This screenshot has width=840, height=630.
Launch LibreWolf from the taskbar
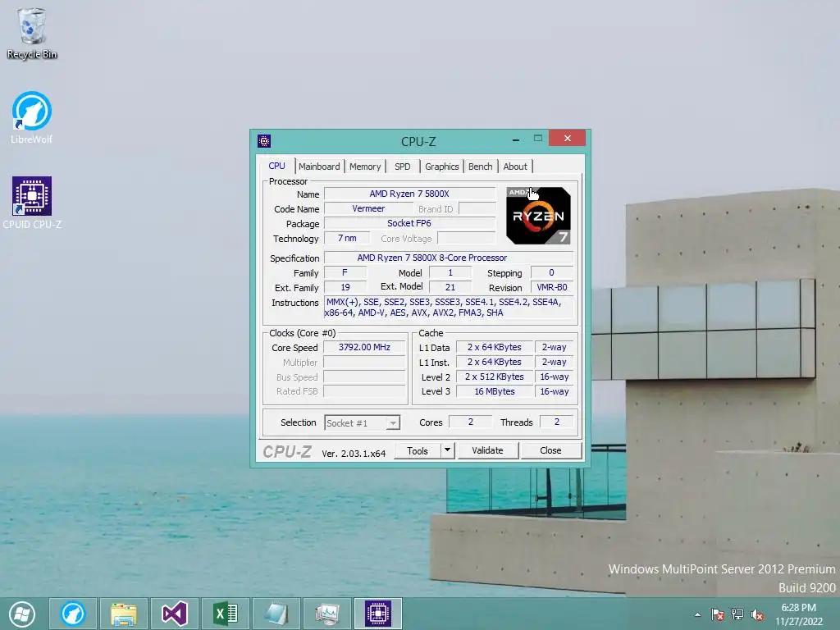point(73,614)
